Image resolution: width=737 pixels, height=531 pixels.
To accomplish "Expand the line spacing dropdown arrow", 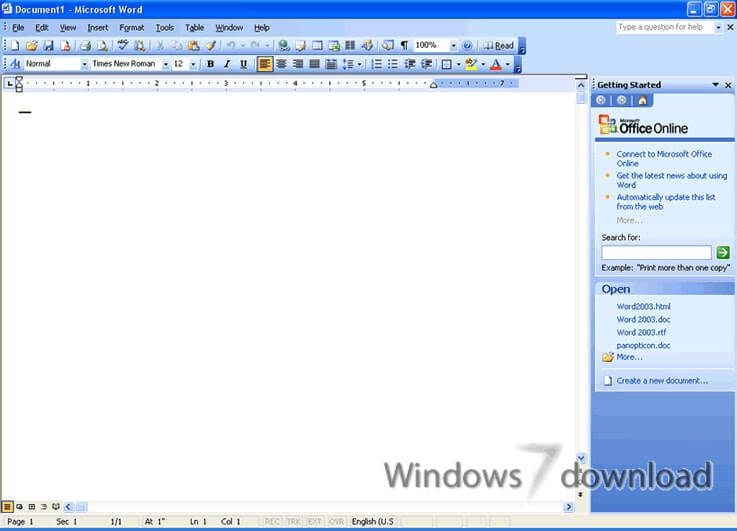I will 360,64.
